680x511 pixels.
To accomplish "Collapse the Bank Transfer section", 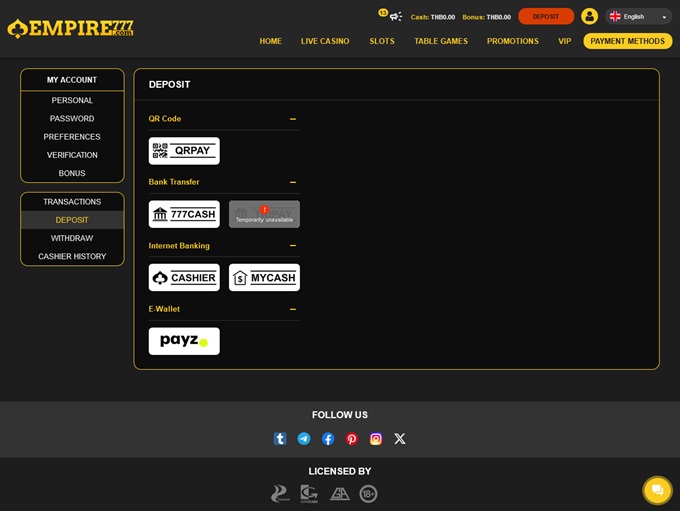I will (292, 182).
